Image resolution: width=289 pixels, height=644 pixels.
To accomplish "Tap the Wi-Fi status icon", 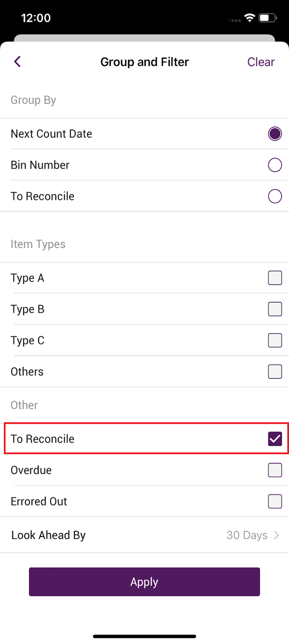I will pyautogui.click(x=249, y=18).
